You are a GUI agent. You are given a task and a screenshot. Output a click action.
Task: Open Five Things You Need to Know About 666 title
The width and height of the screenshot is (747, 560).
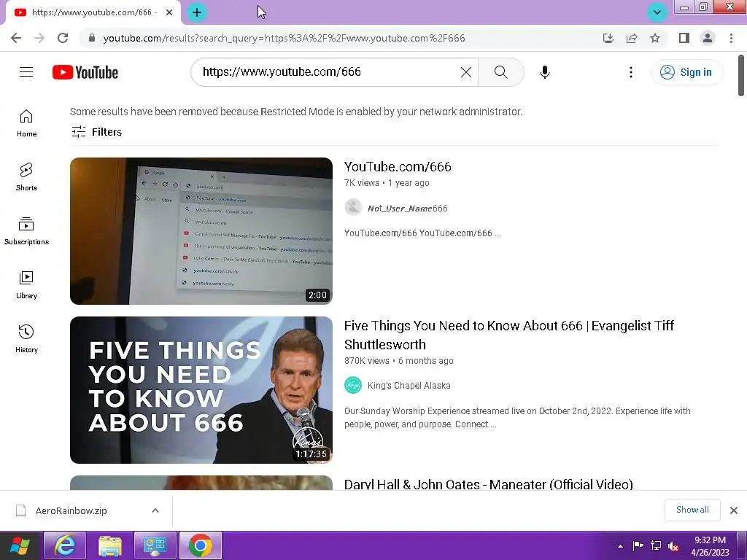pos(508,335)
